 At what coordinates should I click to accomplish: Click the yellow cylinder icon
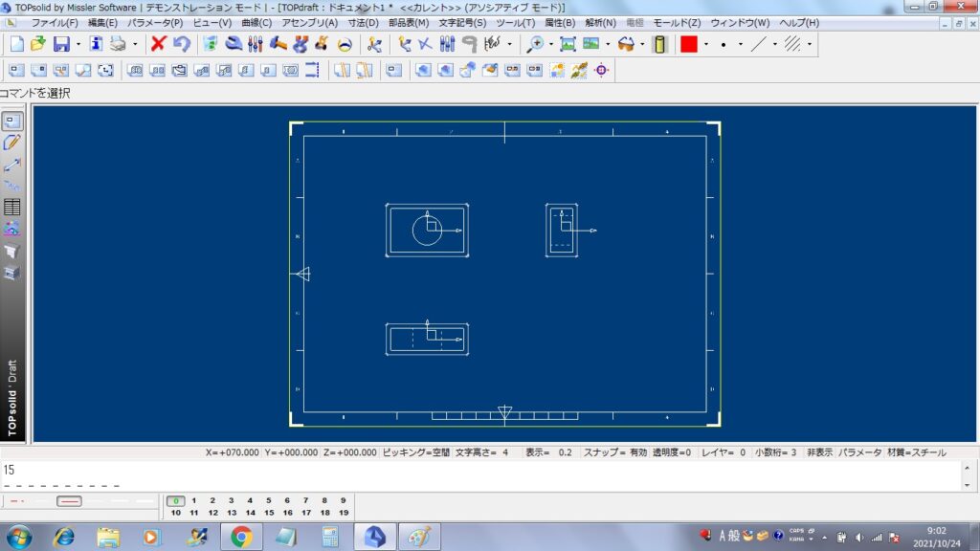(659, 44)
